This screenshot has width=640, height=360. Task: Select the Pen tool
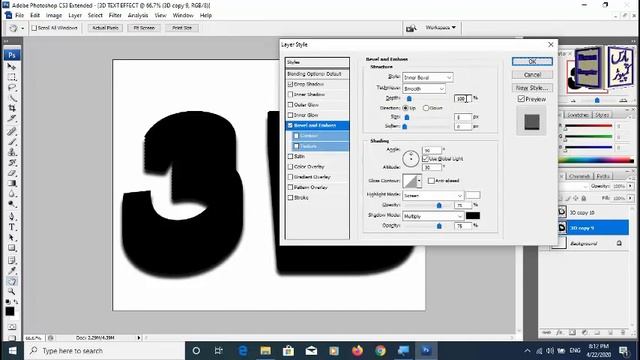tap(12, 216)
